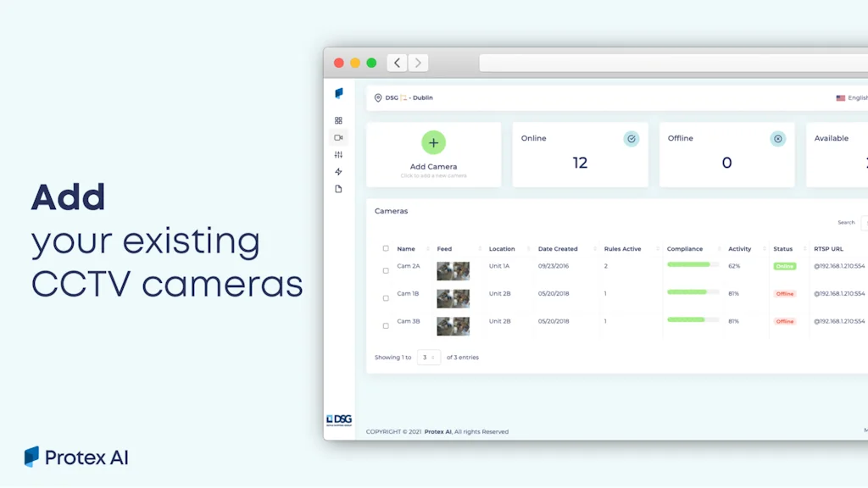868x488 pixels.
Task: Click the Unit 1A location cell
Action: tap(499, 266)
